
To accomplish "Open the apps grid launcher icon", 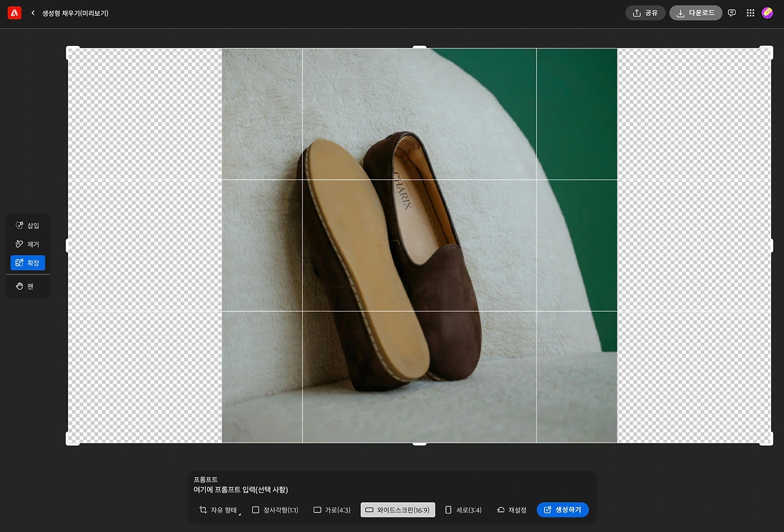I will pyautogui.click(x=750, y=13).
